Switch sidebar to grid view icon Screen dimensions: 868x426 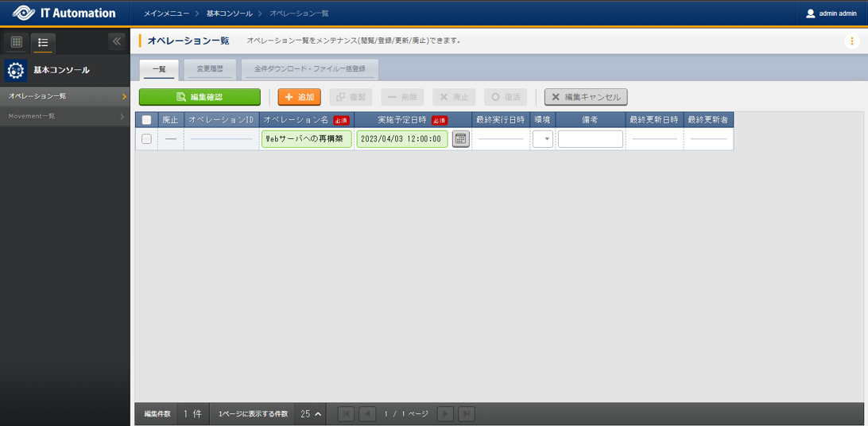[x=16, y=42]
